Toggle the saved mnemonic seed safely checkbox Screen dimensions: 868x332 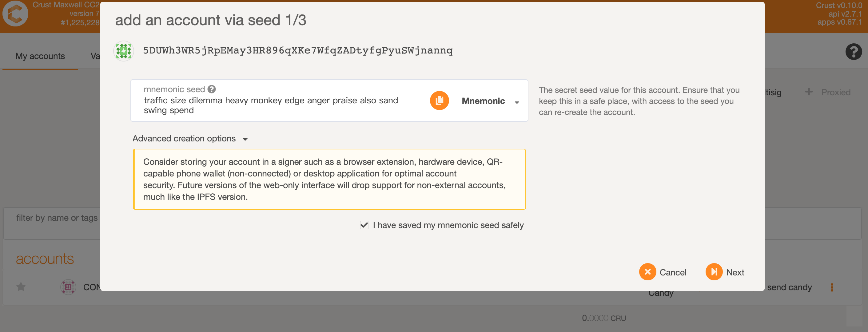pos(364,225)
